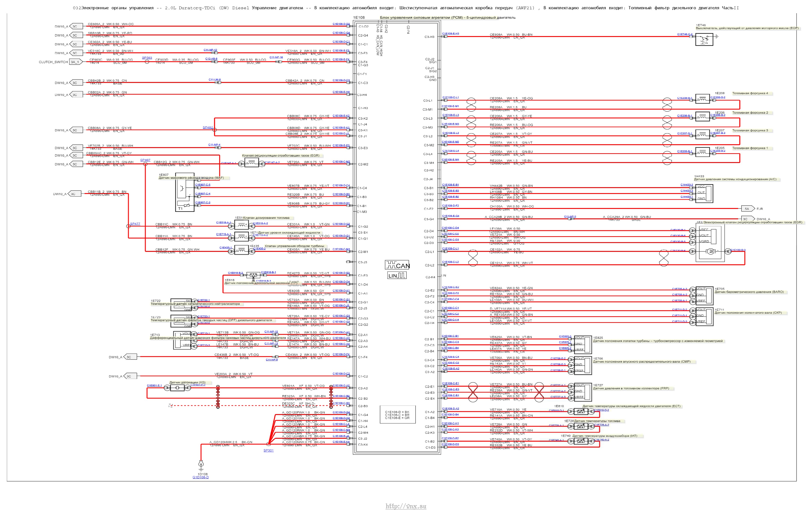
Task: Click the 3A_1 CLUTCH_SWITCH page reference arrow
Action: 76,62
